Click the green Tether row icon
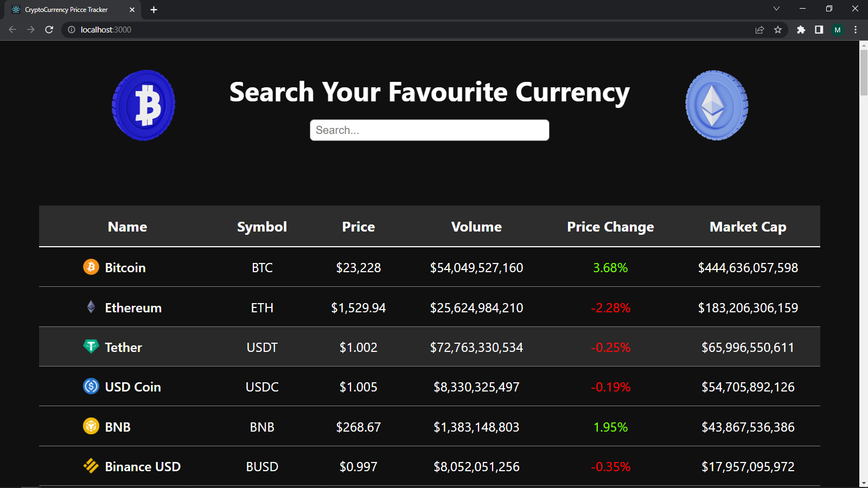This screenshot has height=488, width=868. (x=91, y=346)
